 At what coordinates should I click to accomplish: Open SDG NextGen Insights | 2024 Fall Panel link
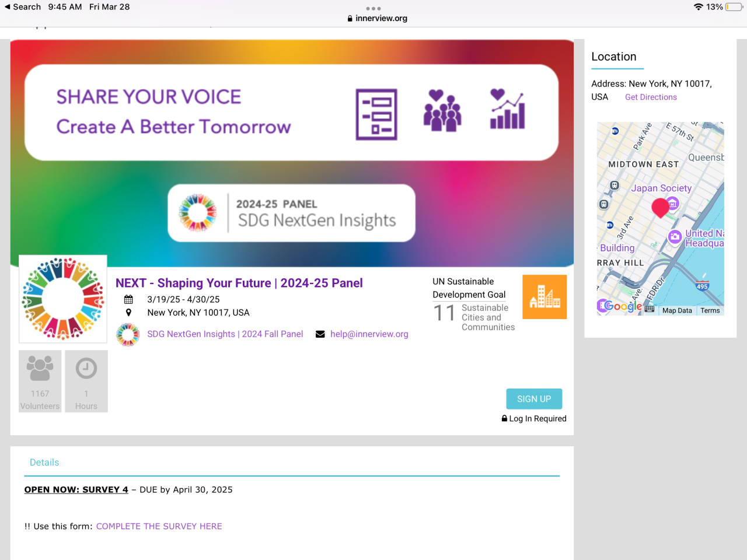[225, 334]
